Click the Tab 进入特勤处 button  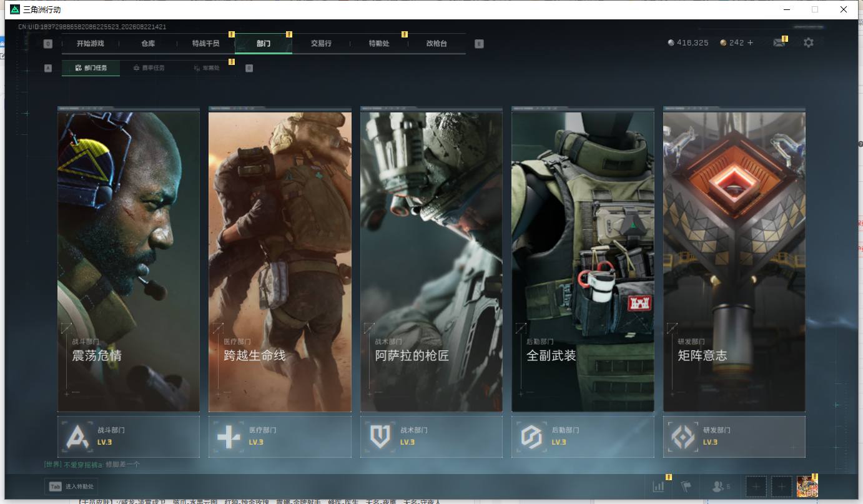71,487
